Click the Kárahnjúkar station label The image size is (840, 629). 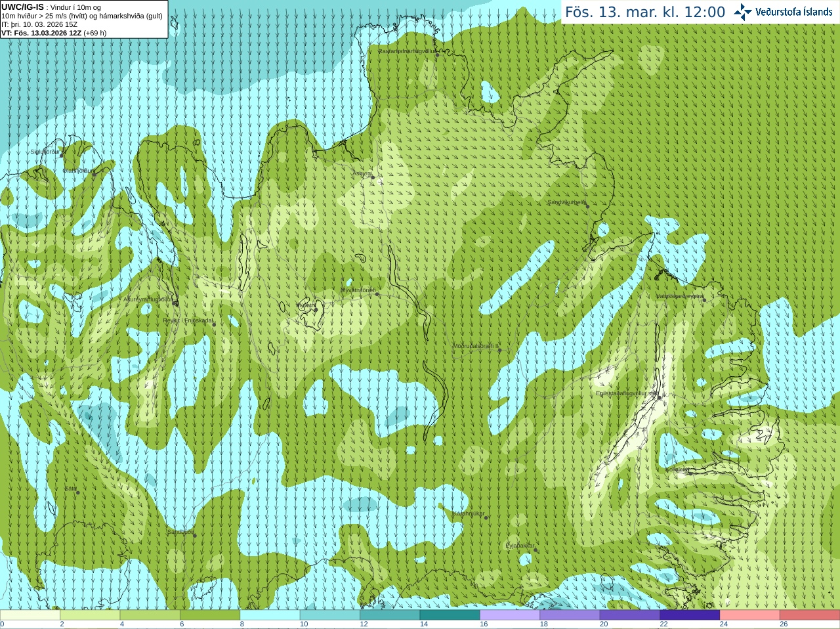[x=469, y=514]
